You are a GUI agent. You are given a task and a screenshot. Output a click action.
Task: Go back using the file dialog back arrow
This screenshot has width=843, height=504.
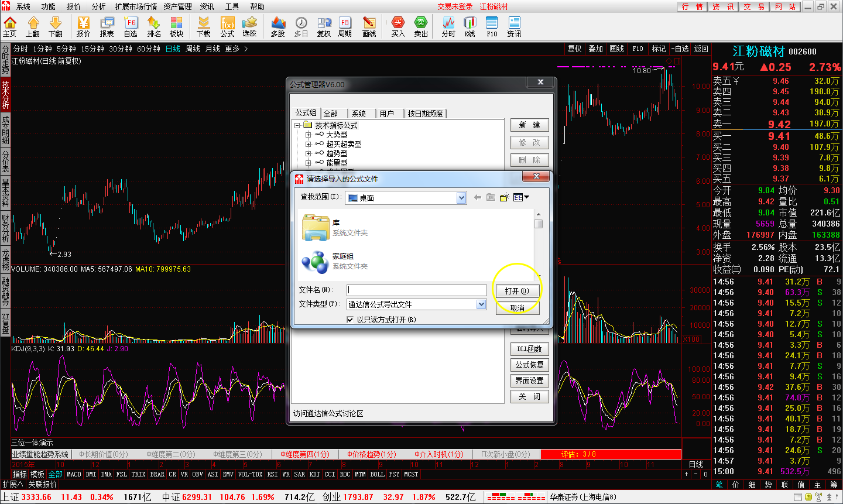(477, 198)
